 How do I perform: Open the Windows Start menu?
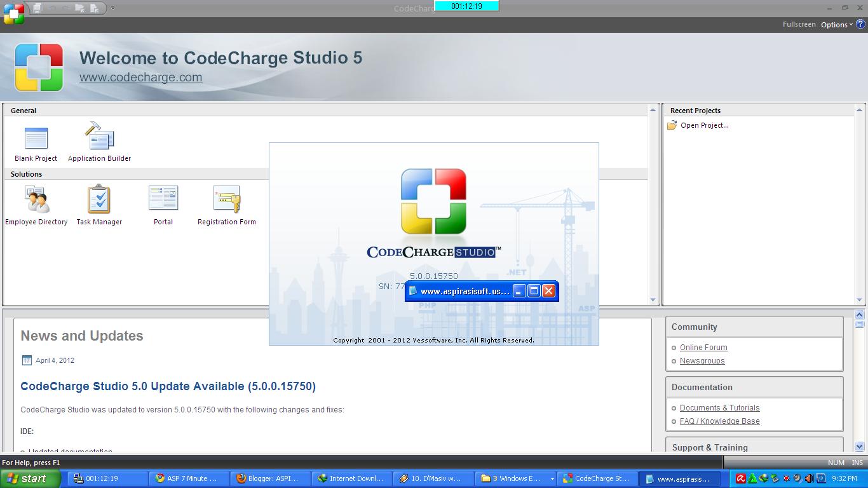coord(31,478)
